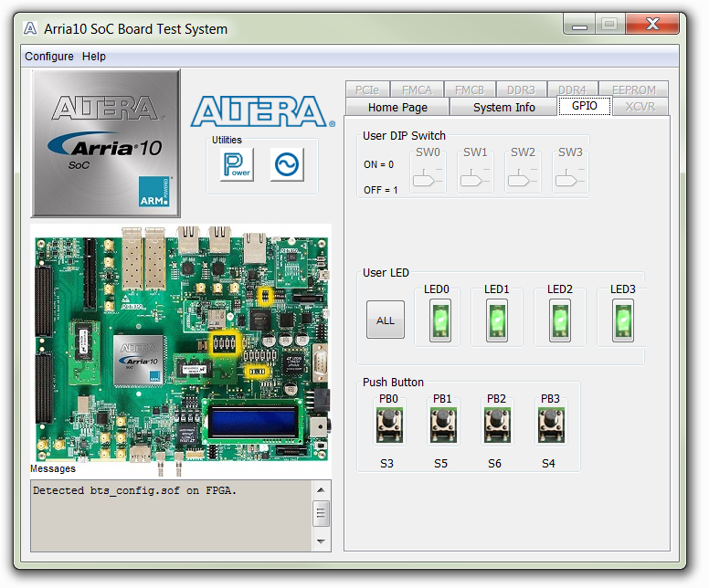Screen dimensions: 709x588
Task: Click the board photo thumbnail
Action: tap(181, 351)
